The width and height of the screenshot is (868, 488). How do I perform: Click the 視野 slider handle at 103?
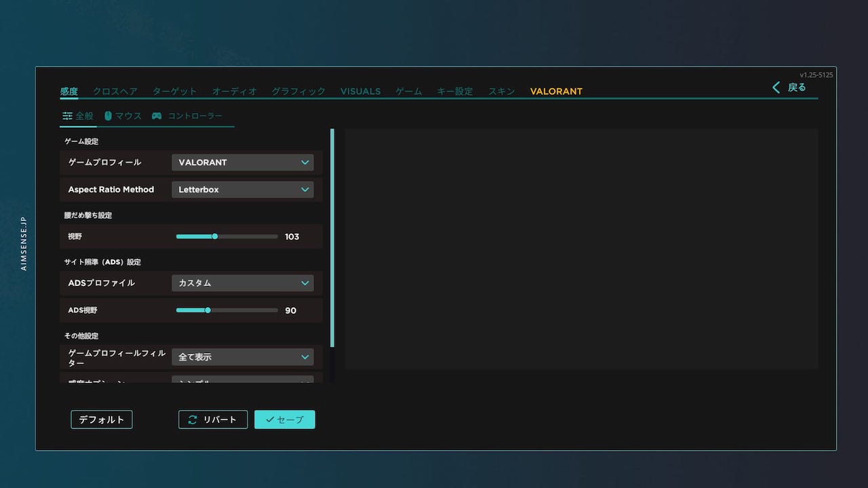pyautogui.click(x=215, y=237)
